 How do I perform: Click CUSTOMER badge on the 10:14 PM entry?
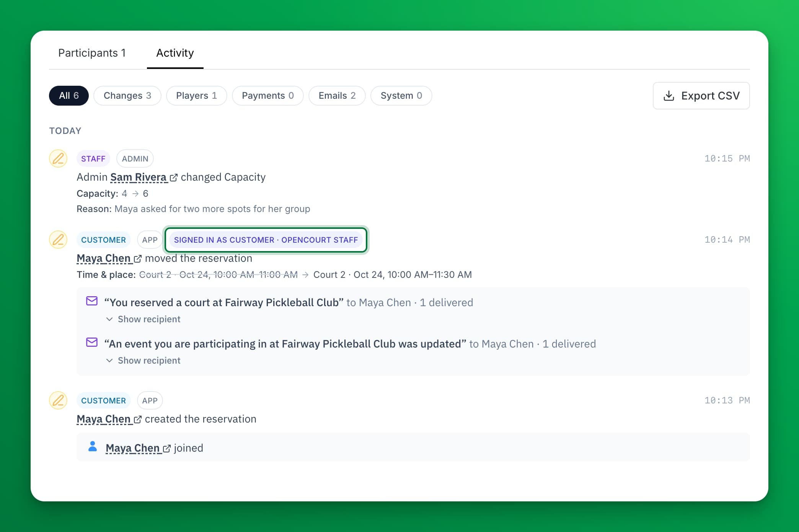point(103,240)
